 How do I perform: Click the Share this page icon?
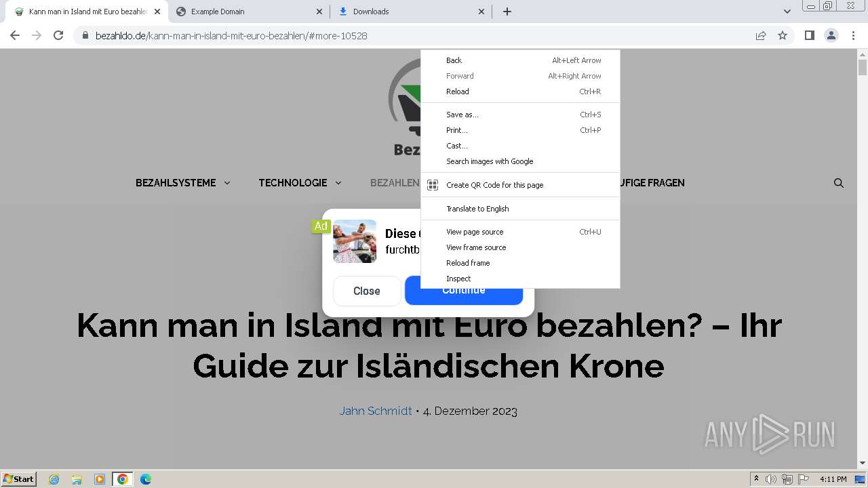click(761, 35)
